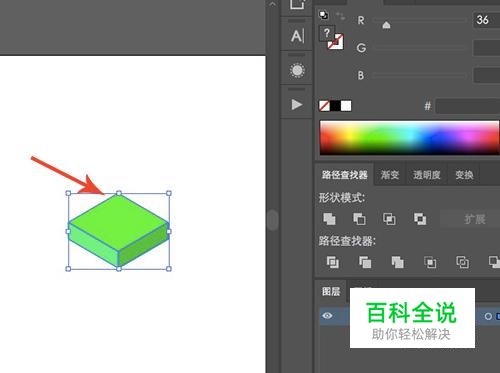Click the Intersect shape mode icon

[x=389, y=219]
